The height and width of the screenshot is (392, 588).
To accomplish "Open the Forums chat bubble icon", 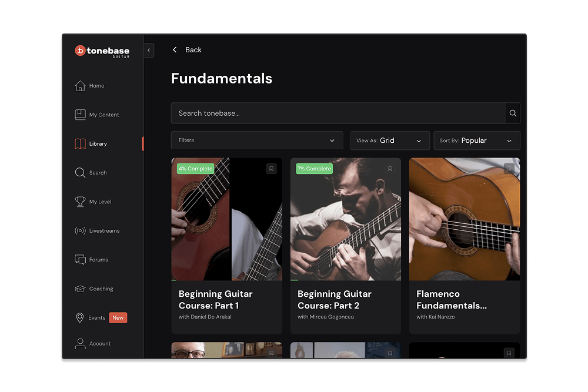I will click(80, 260).
